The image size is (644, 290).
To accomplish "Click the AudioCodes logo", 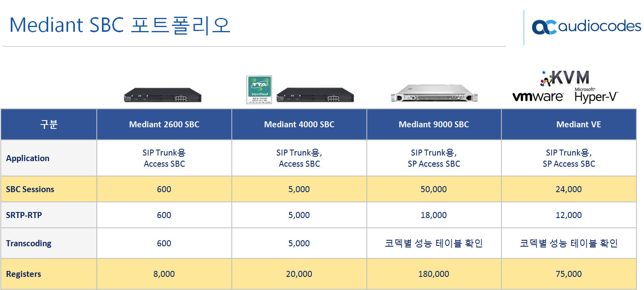I will [x=586, y=27].
